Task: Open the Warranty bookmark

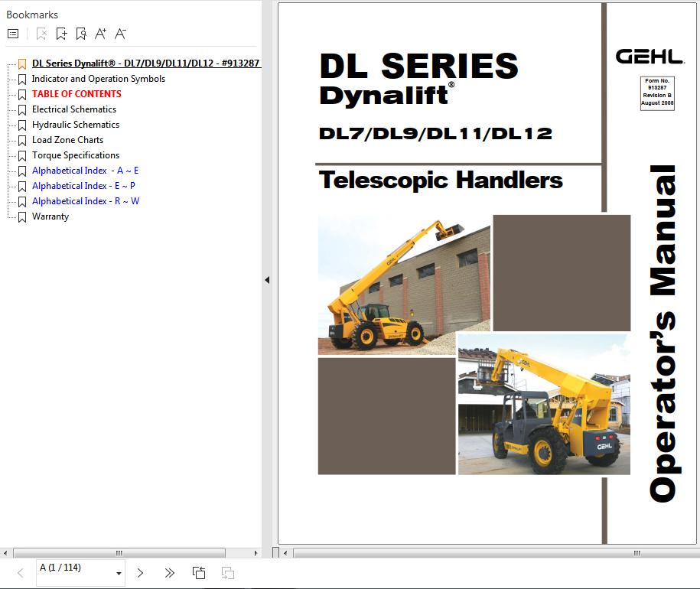Action: click(50, 216)
